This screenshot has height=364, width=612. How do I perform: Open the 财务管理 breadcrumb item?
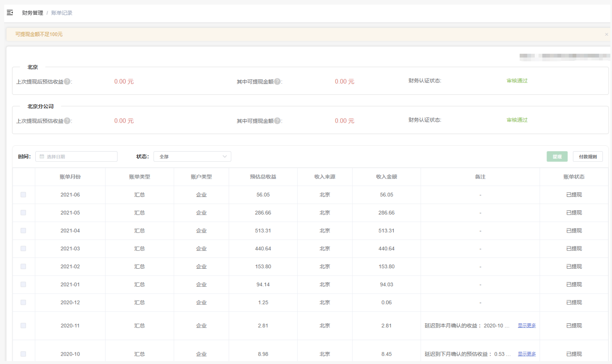33,13
